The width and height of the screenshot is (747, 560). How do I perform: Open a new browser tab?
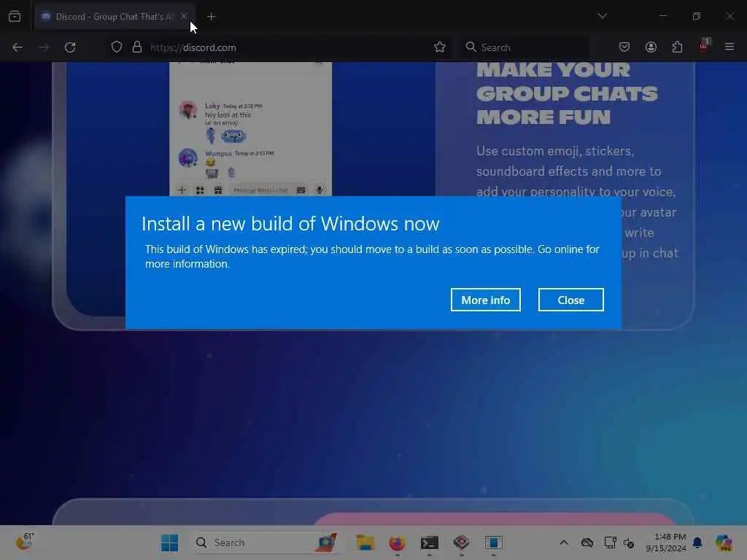[x=211, y=17]
